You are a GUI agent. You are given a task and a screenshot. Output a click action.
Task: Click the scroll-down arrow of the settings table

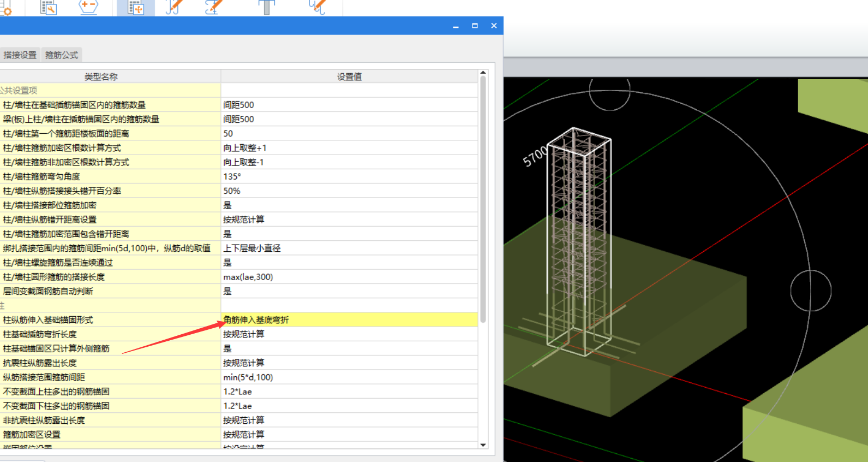(483, 445)
